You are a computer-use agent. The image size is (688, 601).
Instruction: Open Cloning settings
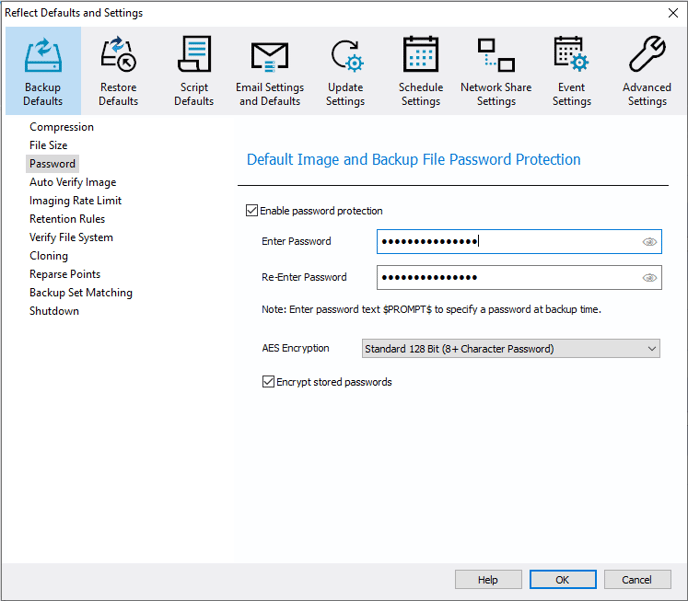(48, 256)
